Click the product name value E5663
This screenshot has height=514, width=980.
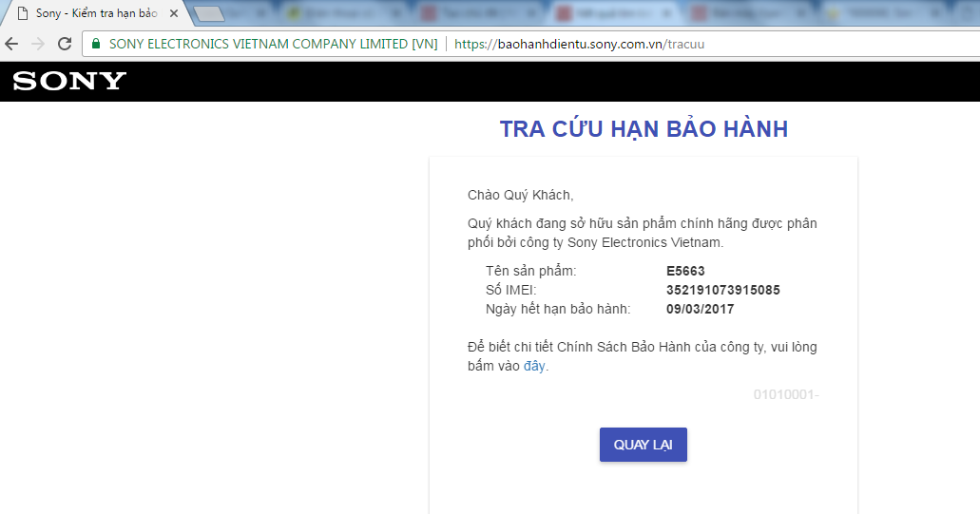(685, 271)
